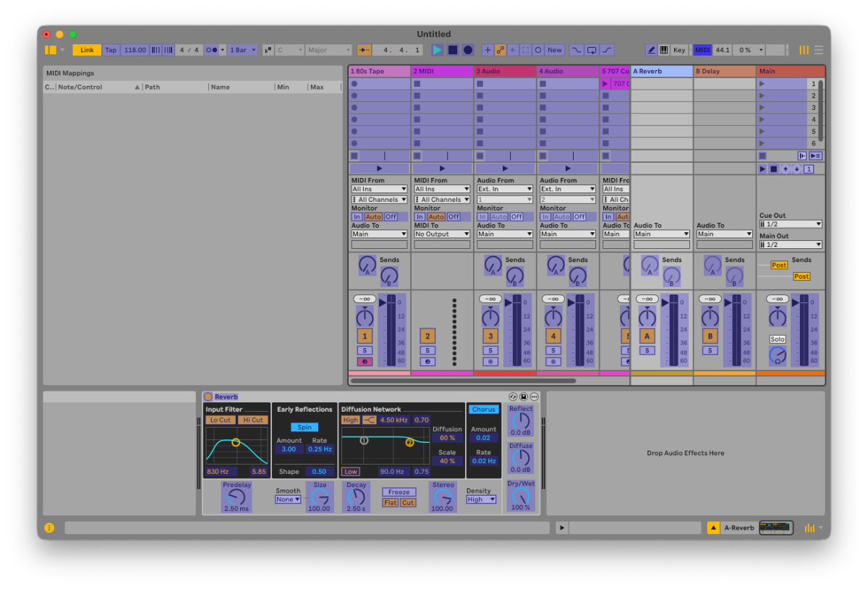Open the Major scale dropdown
The height and width of the screenshot is (589, 868).
(329, 50)
